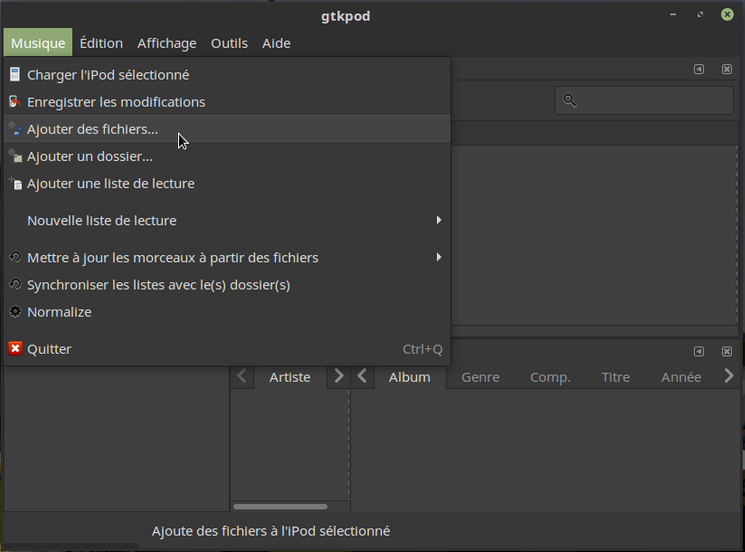Screen dimensions: 745x552
Task: Click the iPod icon beside Charger l'iPod sélectionné
Action: coord(15,75)
